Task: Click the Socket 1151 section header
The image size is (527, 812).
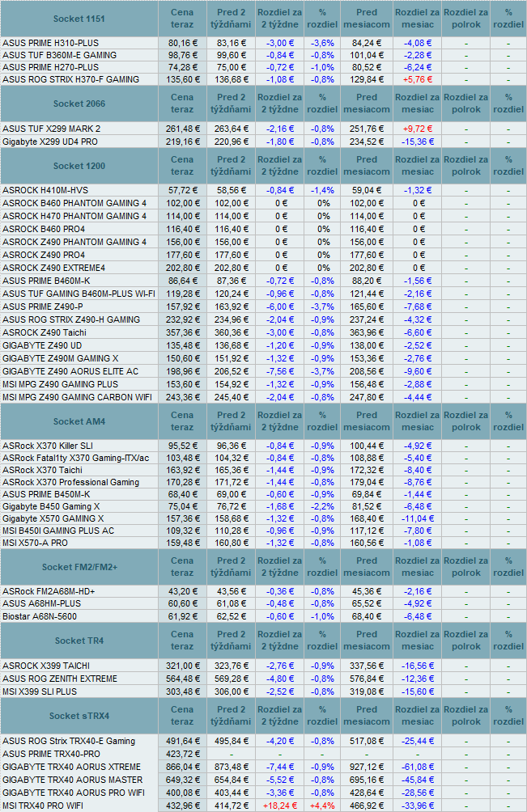Action: [79, 19]
